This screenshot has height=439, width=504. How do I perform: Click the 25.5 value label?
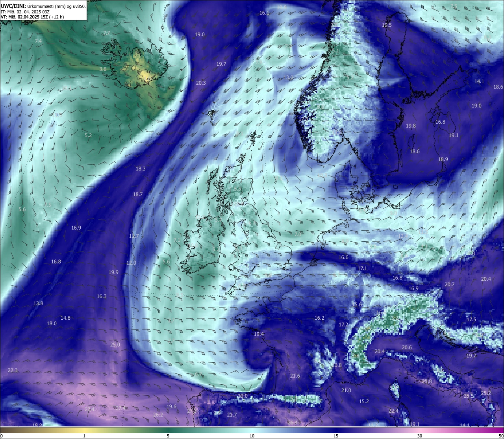(x=469, y=396)
